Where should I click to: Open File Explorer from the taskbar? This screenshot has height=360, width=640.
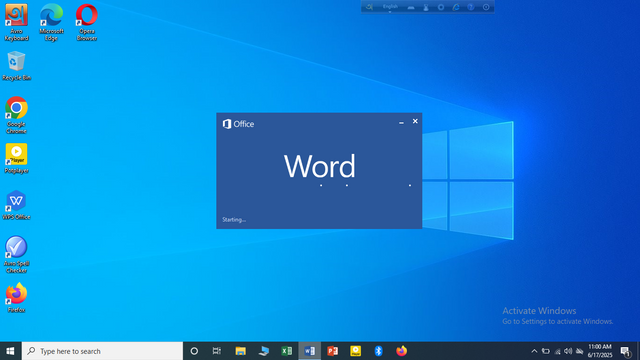(240, 351)
